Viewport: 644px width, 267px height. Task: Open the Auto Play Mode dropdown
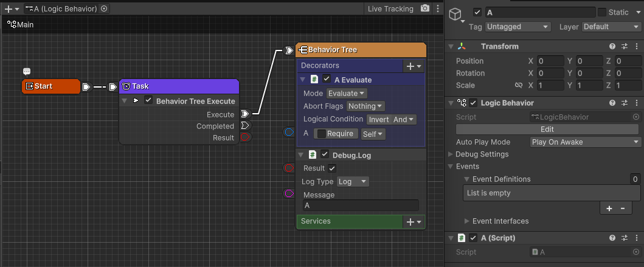(585, 142)
